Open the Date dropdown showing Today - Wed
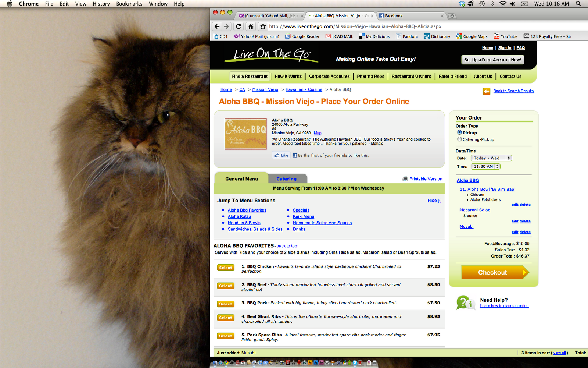 point(491,158)
